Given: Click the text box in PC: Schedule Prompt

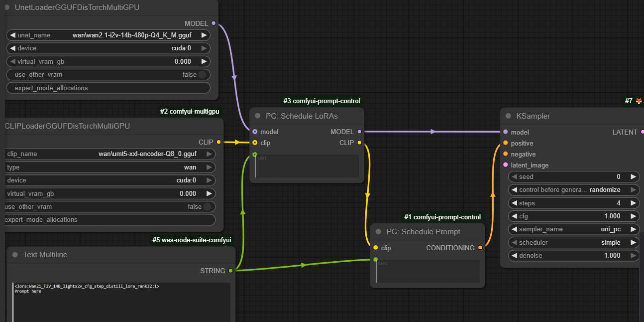Looking at the screenshot, I should [428, 271].
